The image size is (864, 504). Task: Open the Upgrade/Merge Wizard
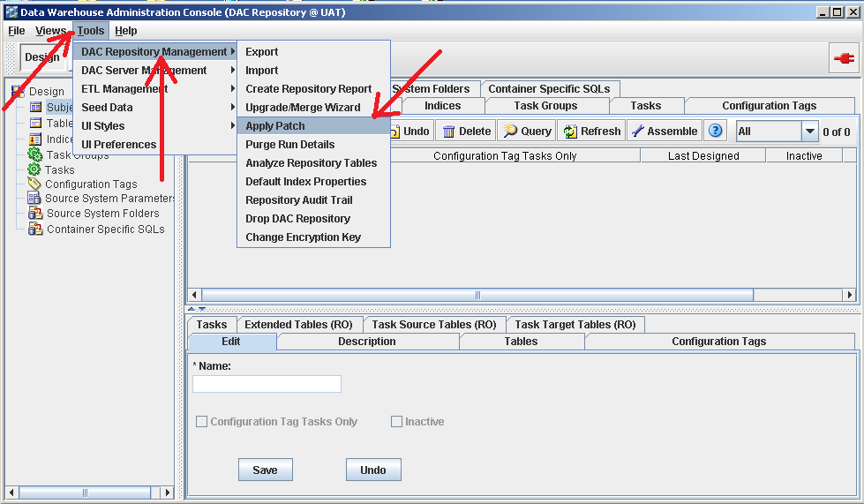[313, 108]
